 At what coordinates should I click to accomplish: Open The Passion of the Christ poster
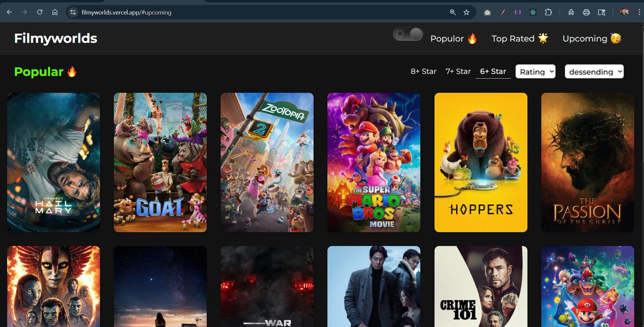tap(588, 162)
